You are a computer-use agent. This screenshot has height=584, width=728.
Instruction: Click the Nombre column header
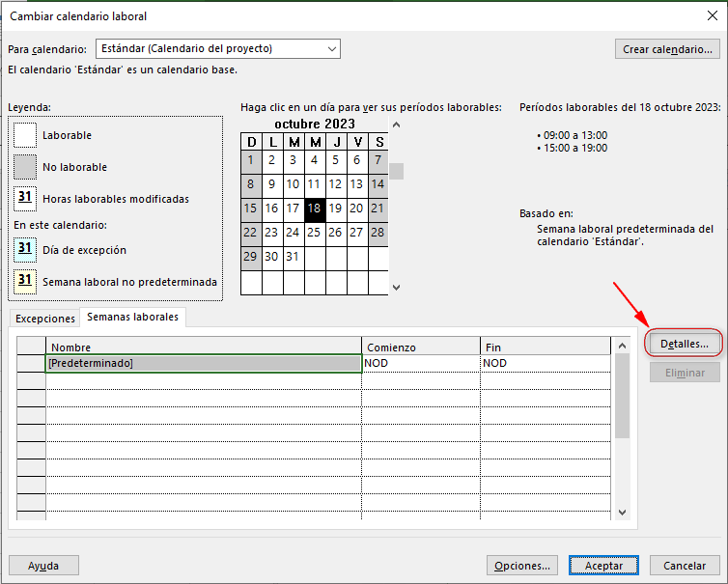click(204, 347)
